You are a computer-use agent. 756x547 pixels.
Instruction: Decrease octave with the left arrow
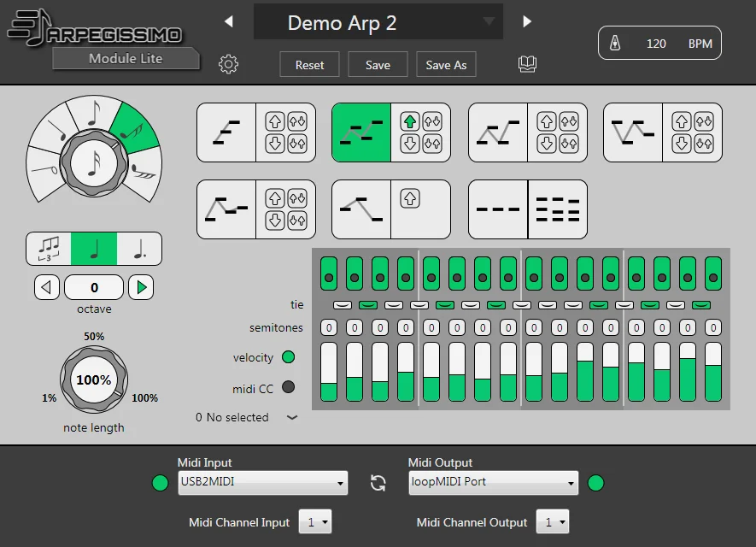tap(47, 287)
